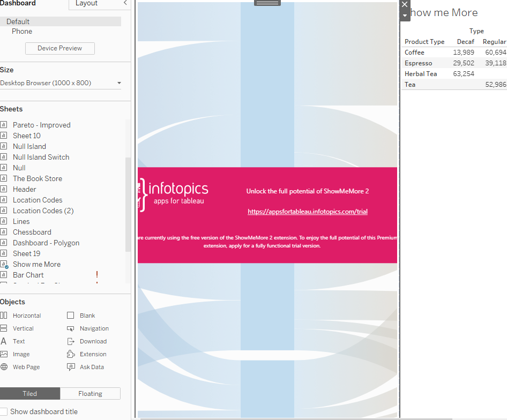Select the Default device layout
The height and width of the screenshot is (420, 507).
click(x=61, y=21)
